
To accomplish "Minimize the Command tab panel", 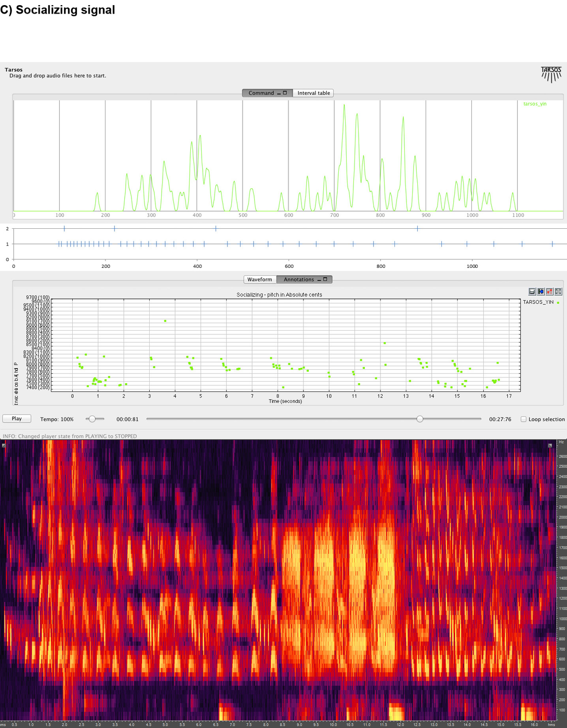I will pos(279,93).
